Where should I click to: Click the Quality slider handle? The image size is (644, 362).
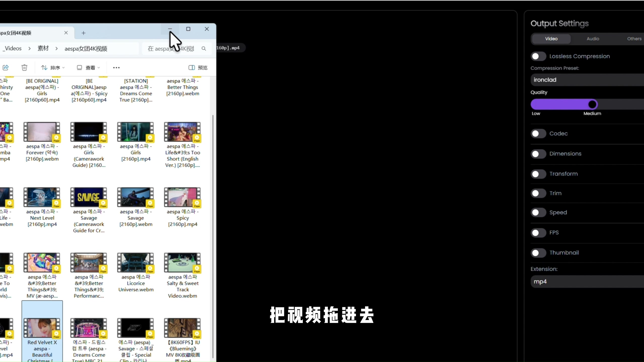pos(592,104)
